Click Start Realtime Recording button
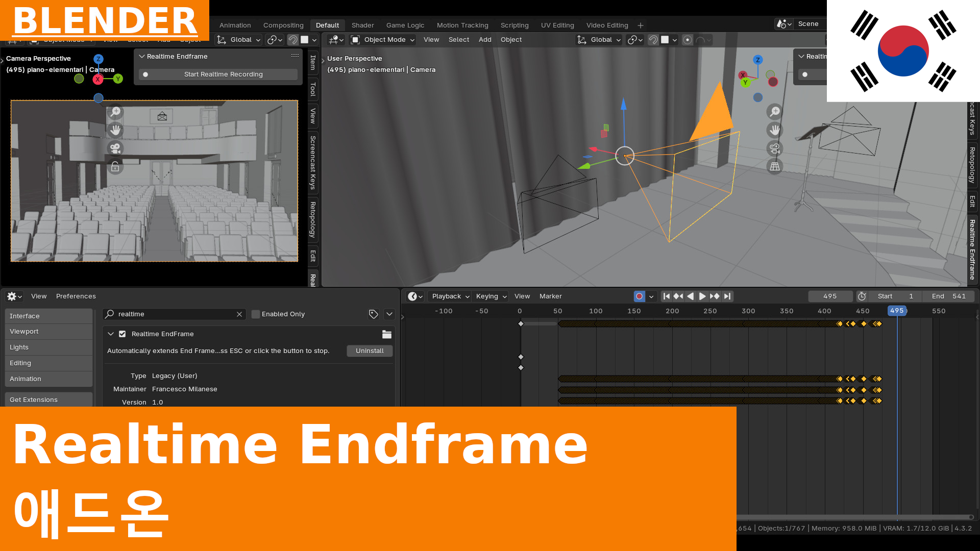Viewport: 980px width, 551px height. pos(218,74)
